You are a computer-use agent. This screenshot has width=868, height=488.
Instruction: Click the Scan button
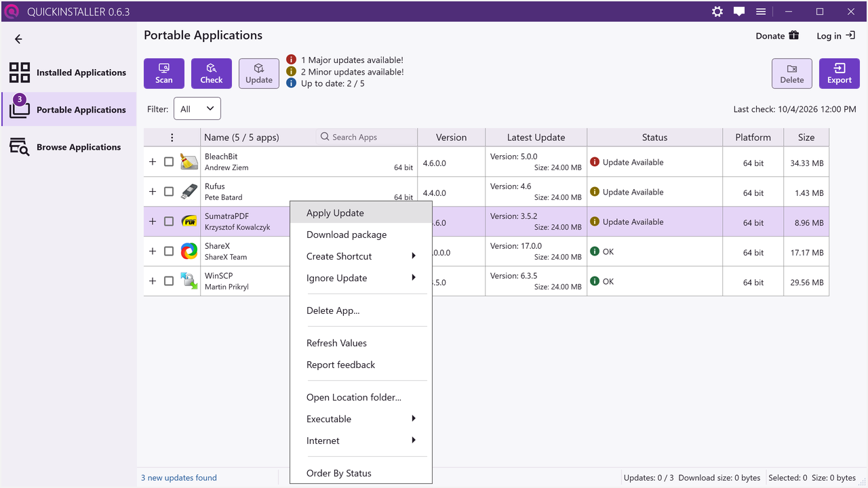click(164, 73)
